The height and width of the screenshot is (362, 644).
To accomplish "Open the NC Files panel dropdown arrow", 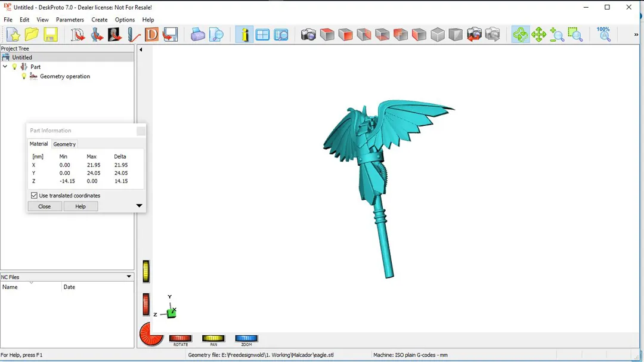I will (x=129, y=277).
